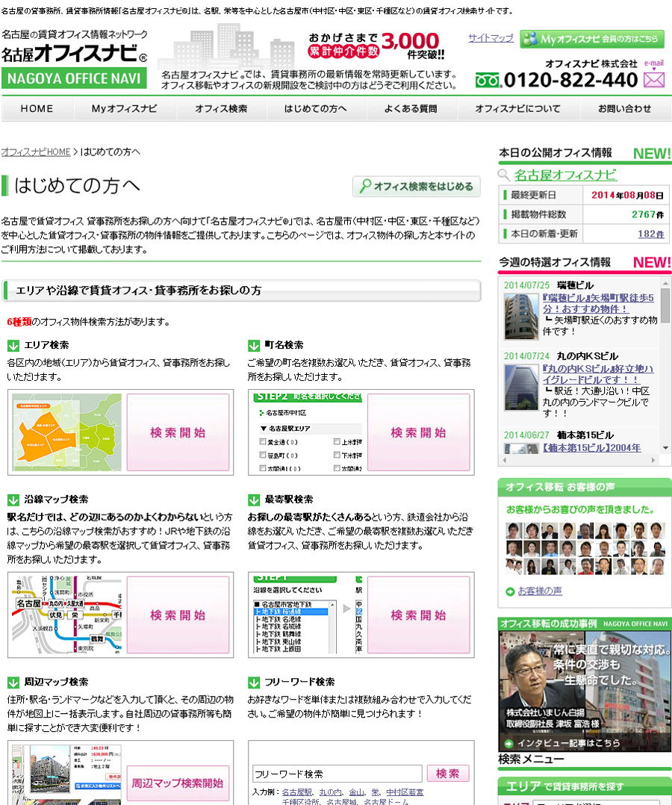672x805 pixels.
Task: Click the left arrow of horizontal scrollbar
Action: [x=504, y=460]
